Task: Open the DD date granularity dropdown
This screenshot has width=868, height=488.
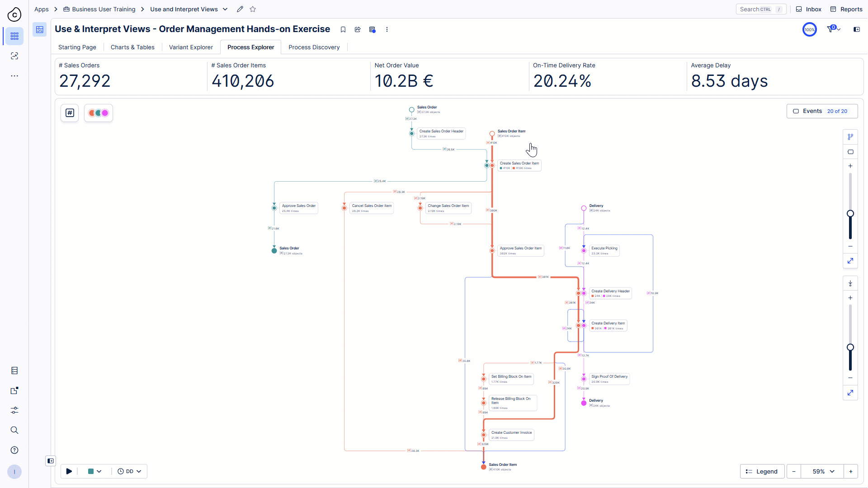Action: (130, 471)
